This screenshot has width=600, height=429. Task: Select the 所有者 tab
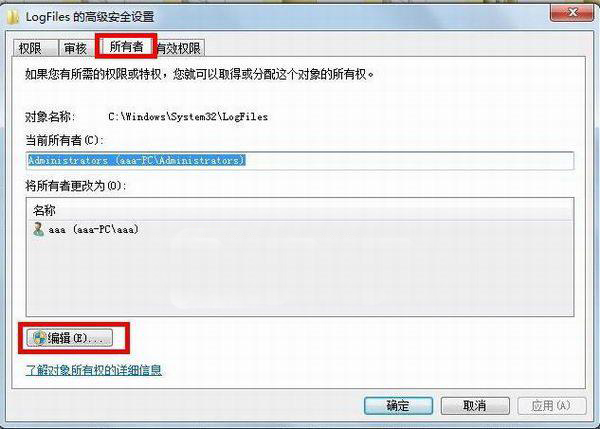(127, 47)
